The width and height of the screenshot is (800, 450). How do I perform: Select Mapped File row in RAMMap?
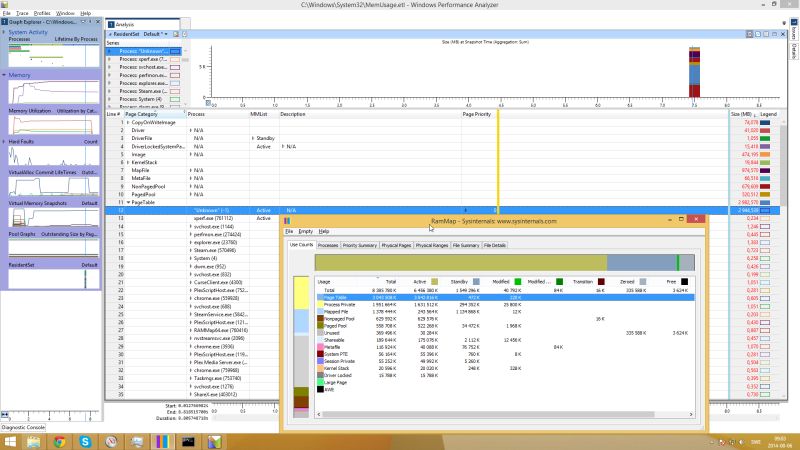pyautogui.click(x=505, y=312)
